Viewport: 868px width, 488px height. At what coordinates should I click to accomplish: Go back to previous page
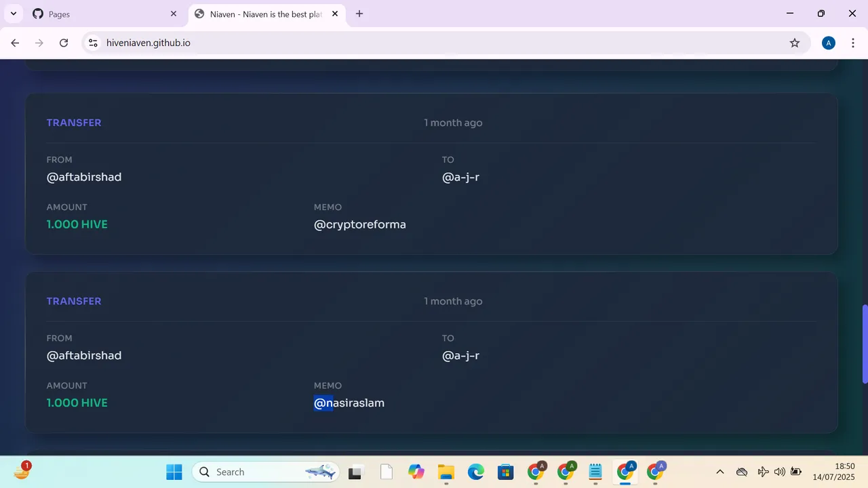[x=15, y=43]
